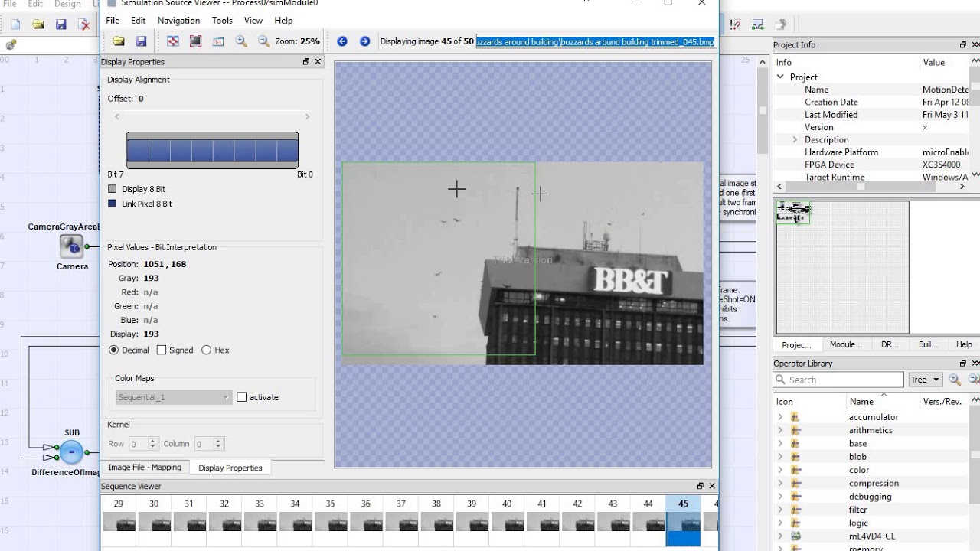Click the fit-to-window icon in viewer toolbar

196,41
